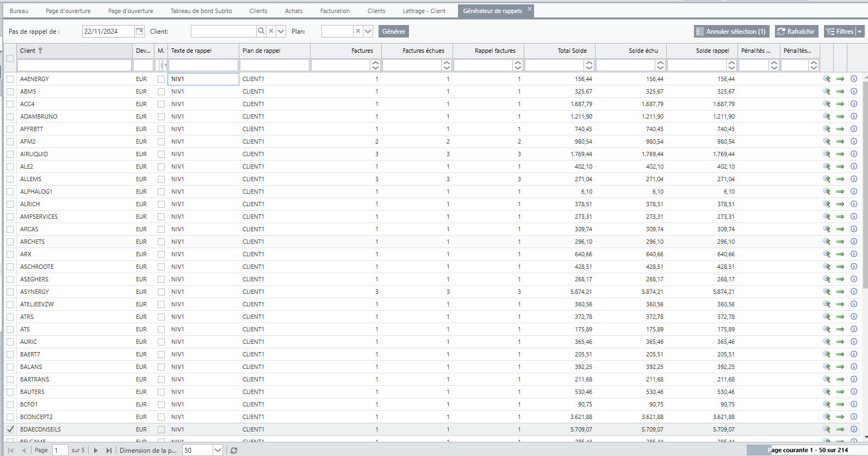Switch to Facturation tab
This screenshot has height=456, width=868.
335,11
